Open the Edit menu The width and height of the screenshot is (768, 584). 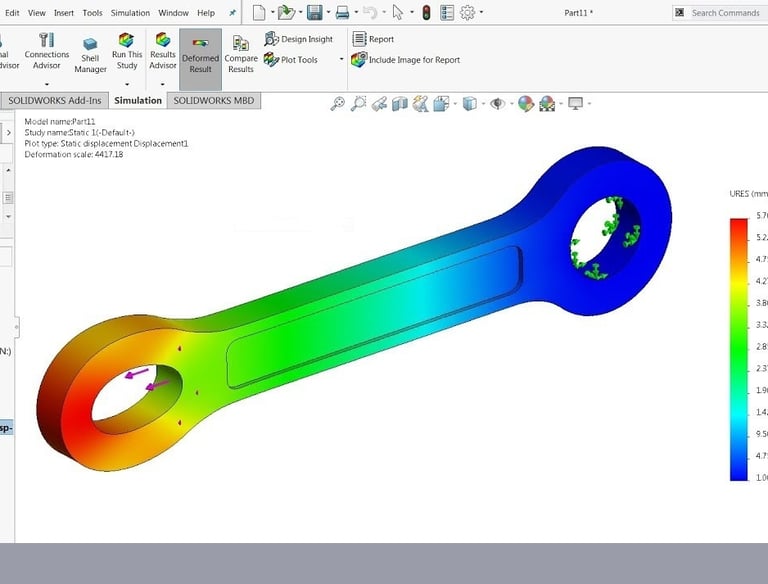click(x=12, y=13)
